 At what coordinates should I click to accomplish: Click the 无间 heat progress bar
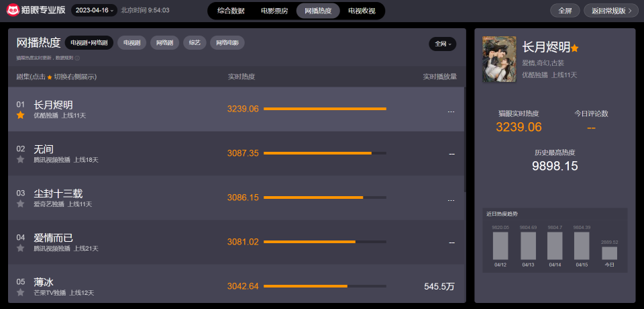click(x=325, y=153)
